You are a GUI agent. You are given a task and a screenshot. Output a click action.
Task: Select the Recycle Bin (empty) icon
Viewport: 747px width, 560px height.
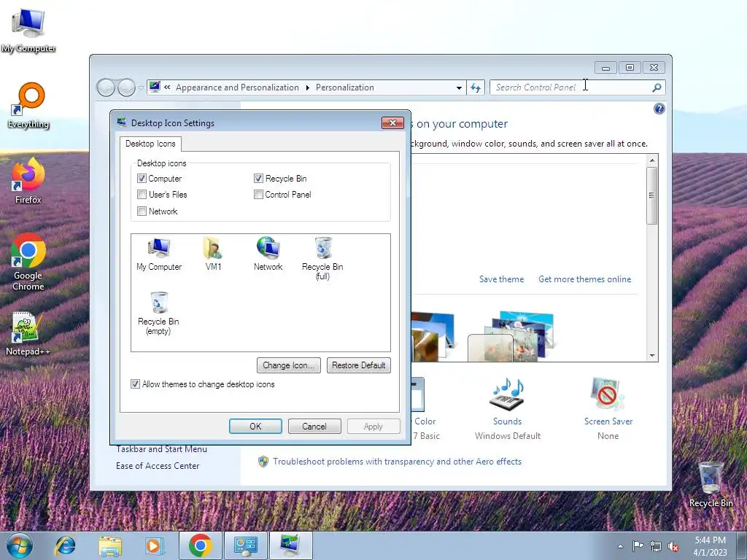(x=158, y=314)
